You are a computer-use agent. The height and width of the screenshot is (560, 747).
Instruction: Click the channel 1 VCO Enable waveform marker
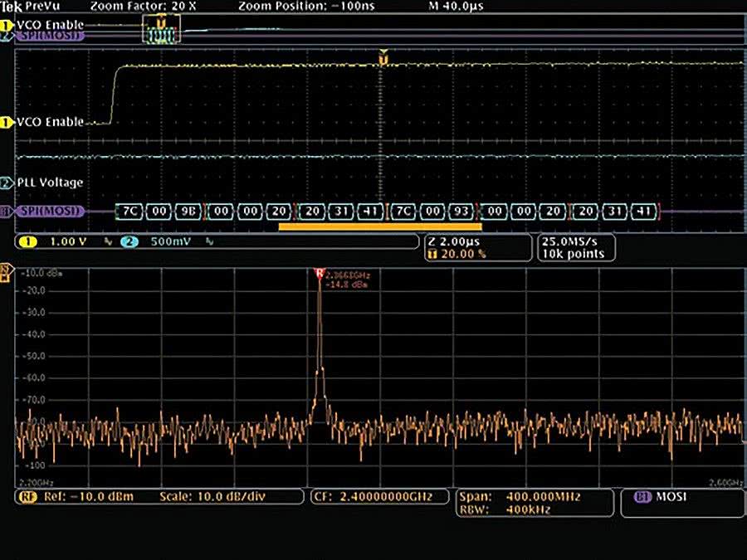7,122
